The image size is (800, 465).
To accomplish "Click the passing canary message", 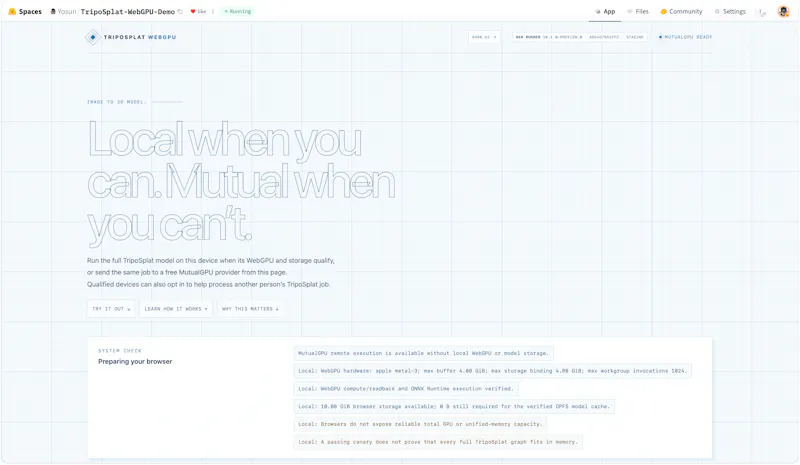I will [x=438, y=442].
